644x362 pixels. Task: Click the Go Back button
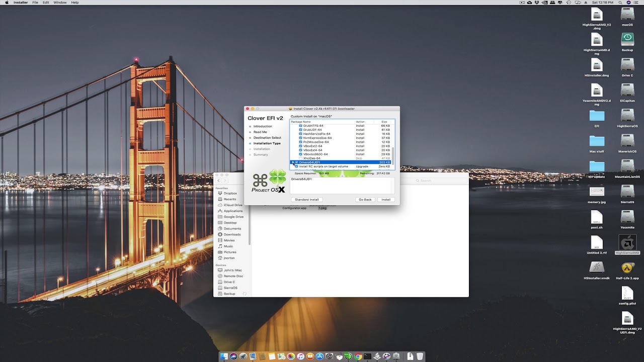click(x=365, y=200)
